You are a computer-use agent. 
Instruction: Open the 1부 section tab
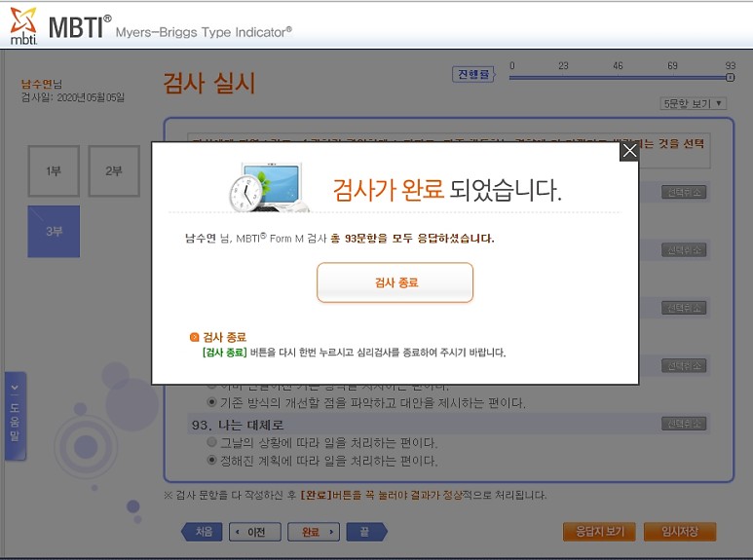[x=54, y=171]
